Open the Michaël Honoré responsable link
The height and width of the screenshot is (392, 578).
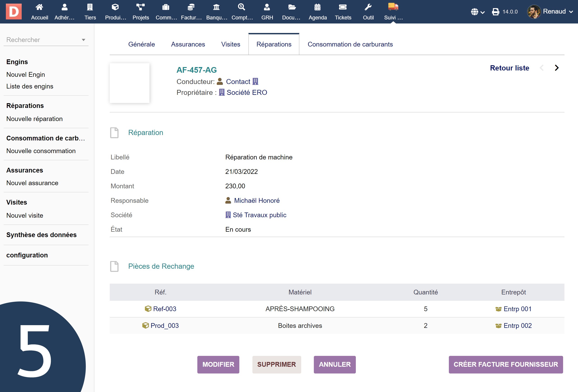pyautogui.click(x=257, y=200)
